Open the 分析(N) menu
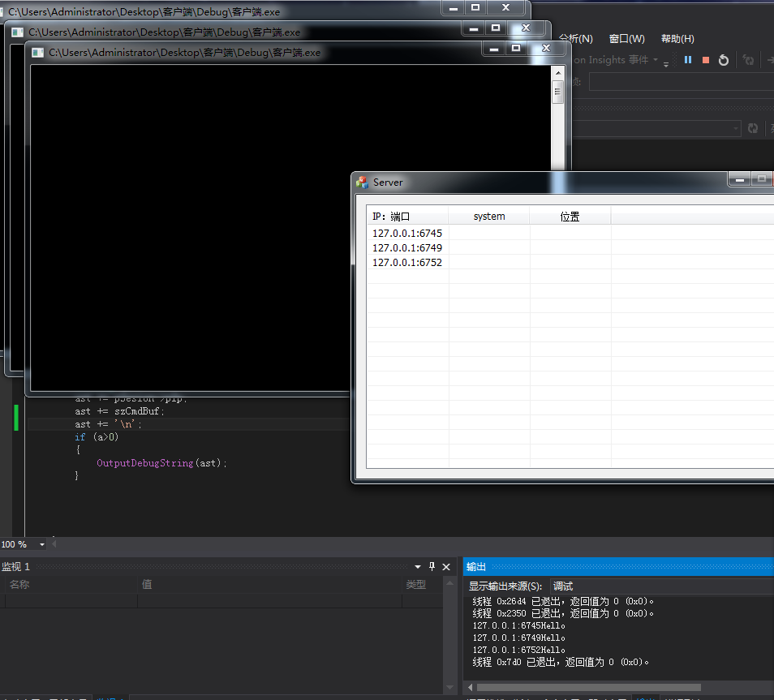 coord(576,39)
